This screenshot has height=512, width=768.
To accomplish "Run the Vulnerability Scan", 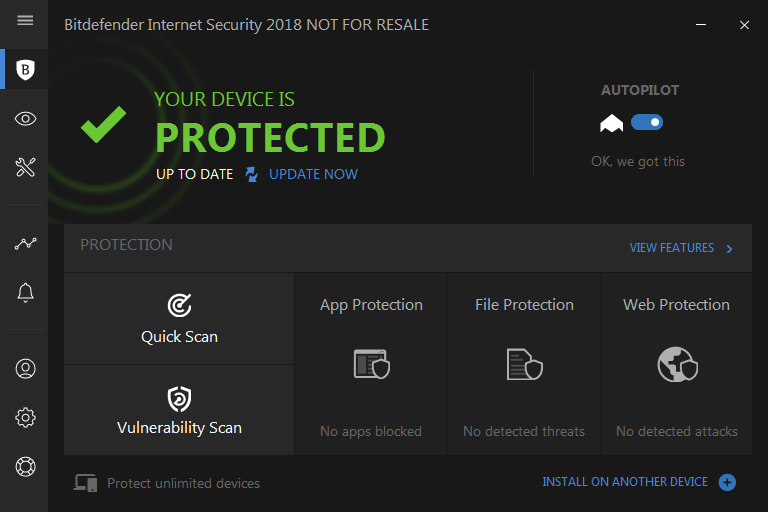I will (x=179, y=411).
